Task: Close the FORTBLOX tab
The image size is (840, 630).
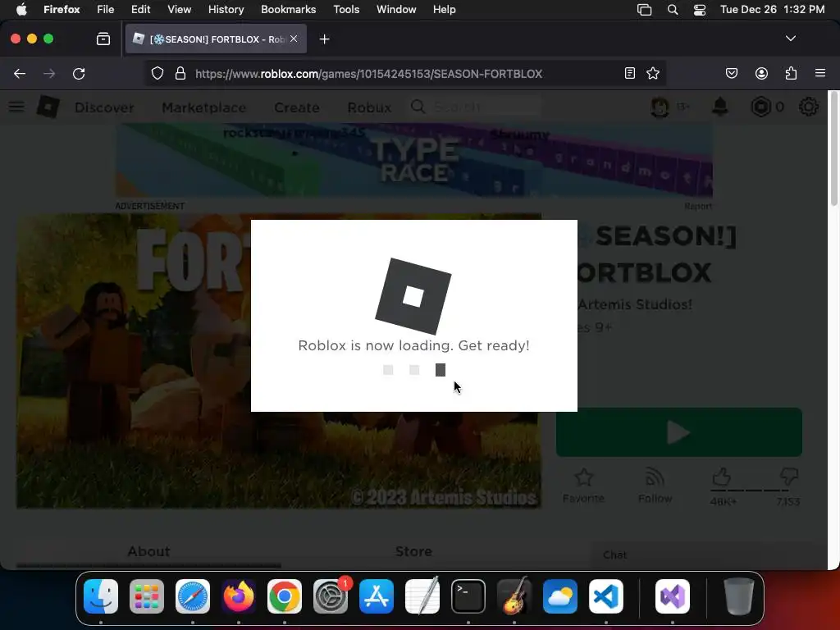Action: coord(294,39)
